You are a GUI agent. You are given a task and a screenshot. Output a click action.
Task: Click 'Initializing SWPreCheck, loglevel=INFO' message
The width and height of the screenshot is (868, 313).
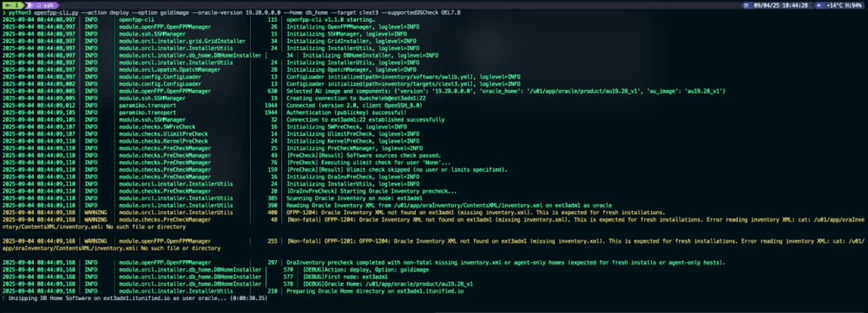[346, 127]
